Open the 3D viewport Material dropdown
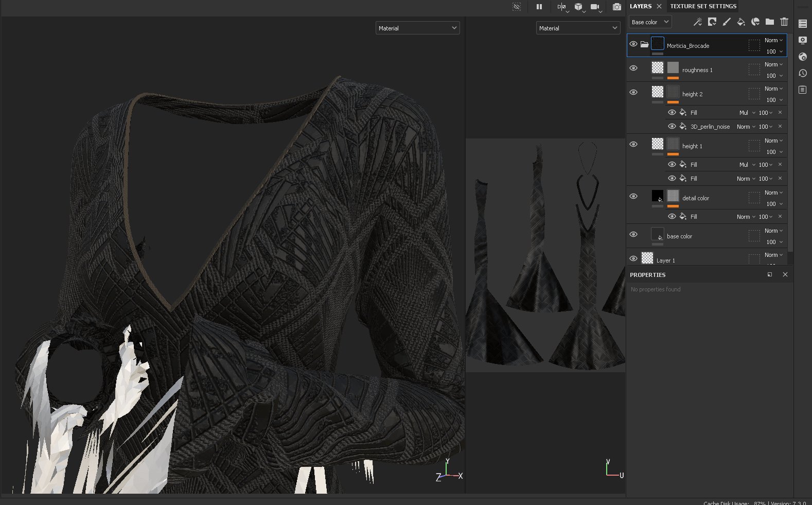The image size is (812, 505). (417, 28)
